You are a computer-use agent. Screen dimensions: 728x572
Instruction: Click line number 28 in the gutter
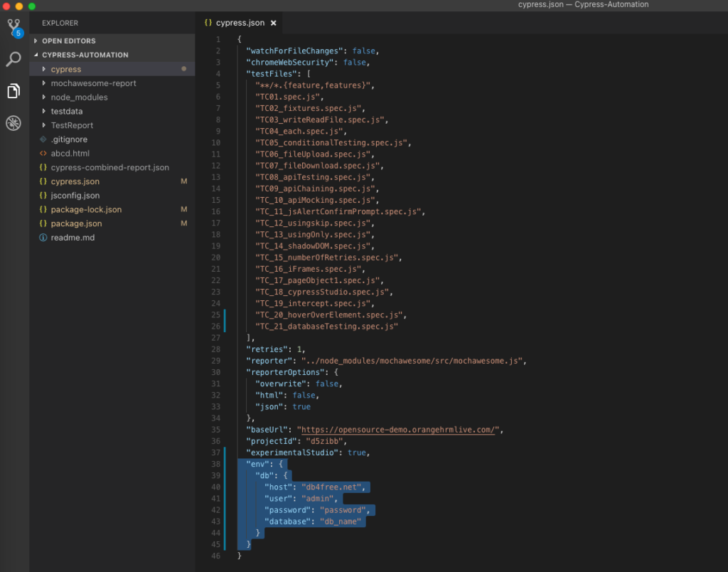[x=216, y=349]
